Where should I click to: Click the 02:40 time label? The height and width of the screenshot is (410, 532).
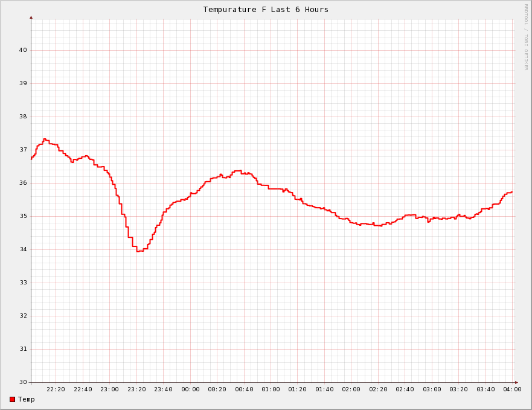coord(405,389)
